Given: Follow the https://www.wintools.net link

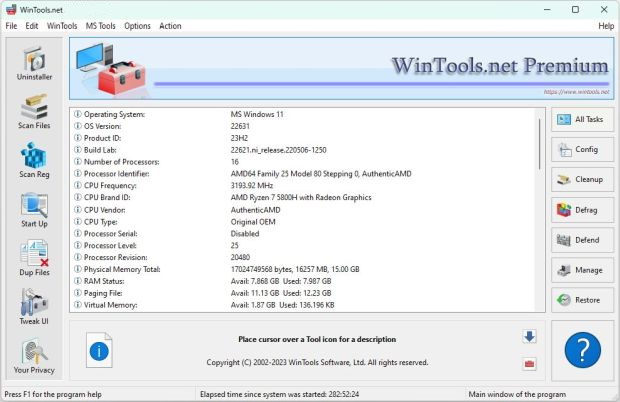Looking at the screenshot, I should [x=576, y=92].
